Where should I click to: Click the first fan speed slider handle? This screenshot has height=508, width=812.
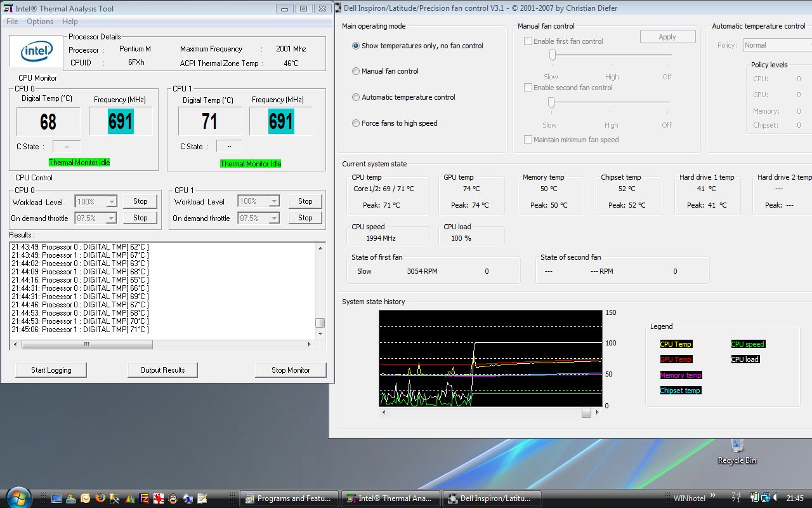click(x=553, y=55)
